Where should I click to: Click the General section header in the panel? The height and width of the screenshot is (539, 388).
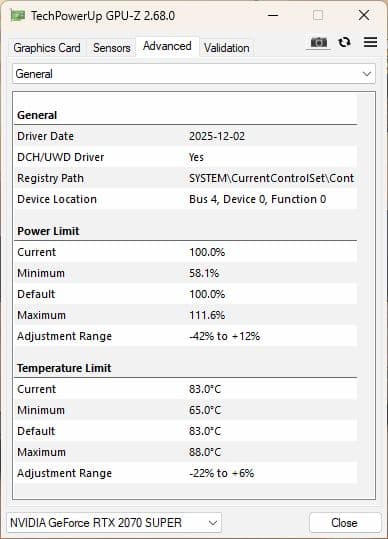tap(37, 115)
